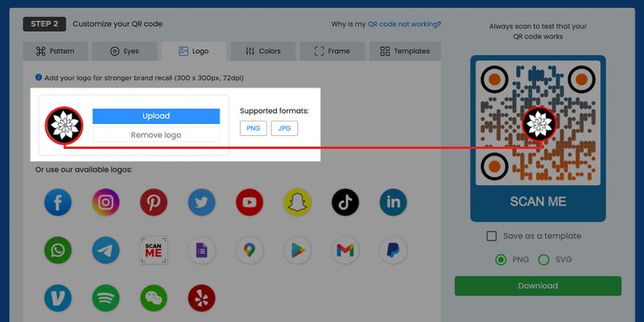The width and height of the screenshot is (644, 322).
Task: Open the Logo tab
Action: click(194, 52)
